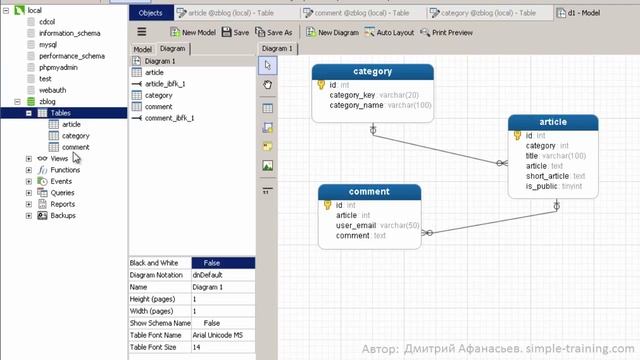Viewport: 640px width, 360px height.
Task: Expand the Backups node
Action: pyautogui.click(x=29, y=216)
